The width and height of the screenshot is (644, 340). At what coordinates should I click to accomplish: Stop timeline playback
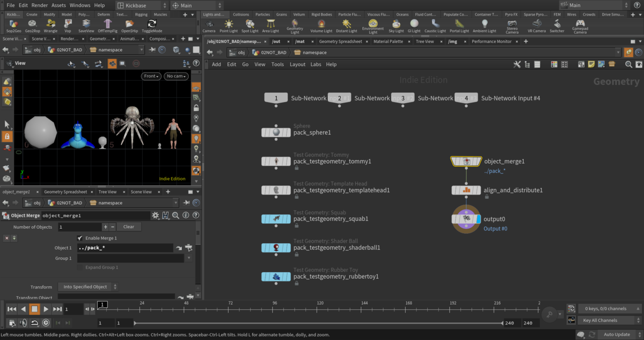tap(34, 309)
